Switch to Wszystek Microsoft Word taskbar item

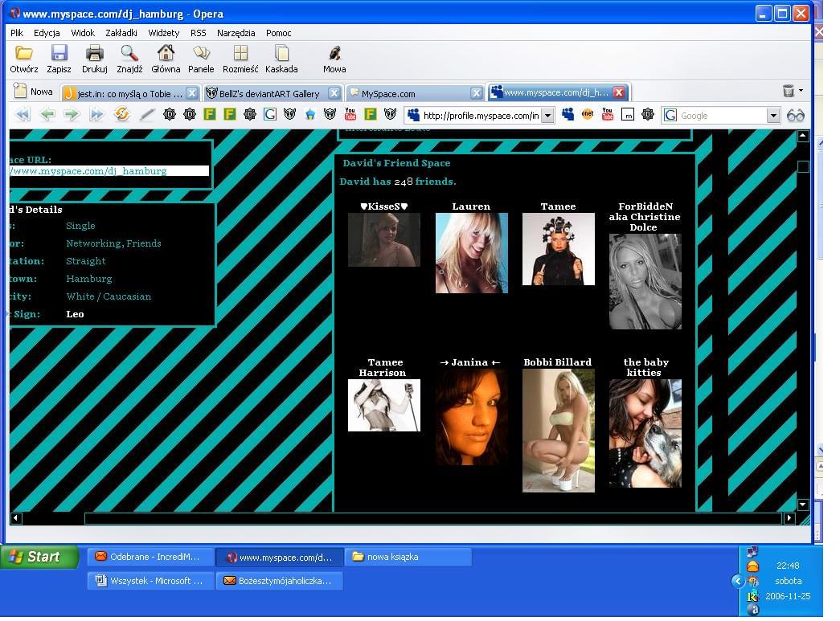coord(150,581)
